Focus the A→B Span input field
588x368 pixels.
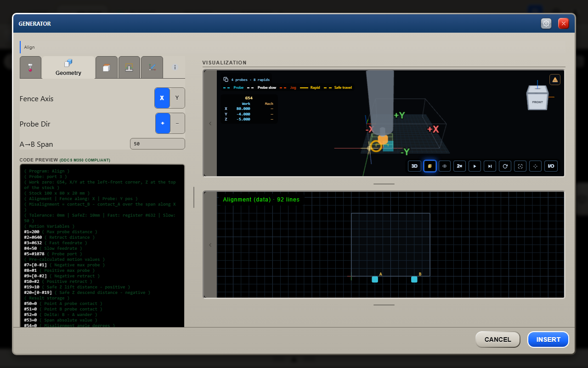point(158,144)
